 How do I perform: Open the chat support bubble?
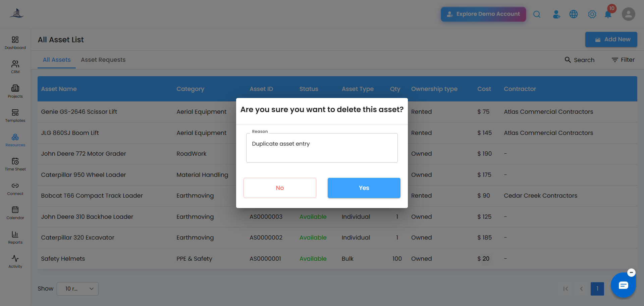click(623, 285)
